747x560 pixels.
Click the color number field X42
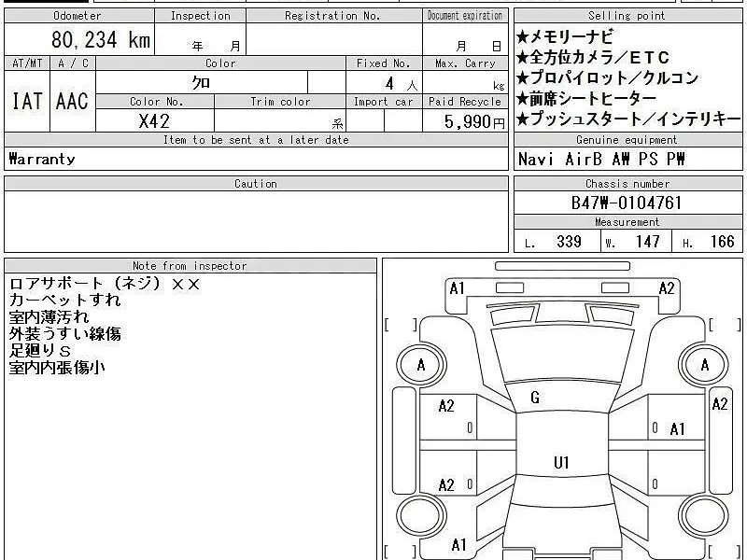154,121
